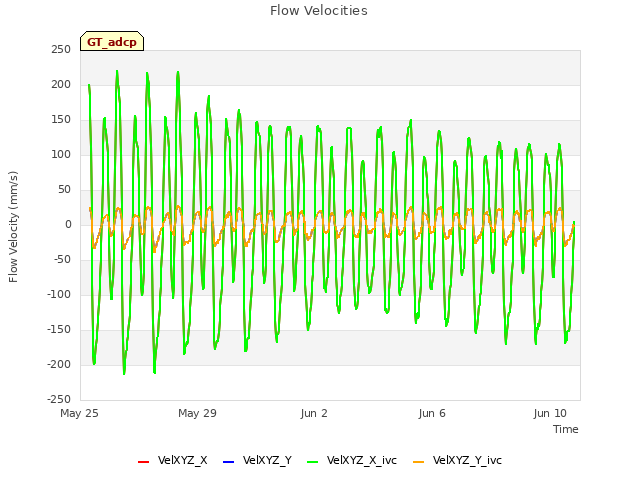
Task: Click the Jun 10 date tick label
Action: (550, 413)
